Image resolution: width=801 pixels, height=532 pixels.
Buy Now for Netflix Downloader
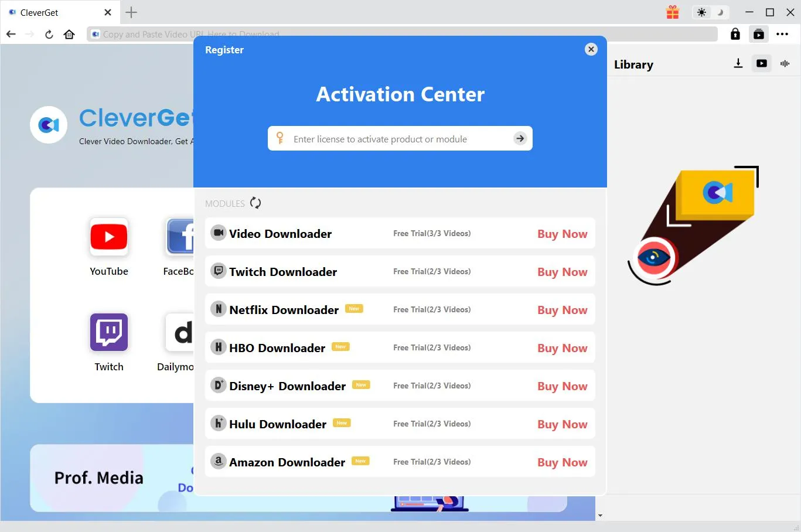(562, 310)
